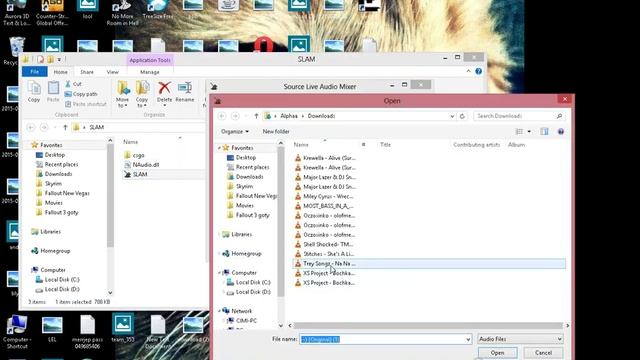Click Copy path in ribbon

pos(81,94)
